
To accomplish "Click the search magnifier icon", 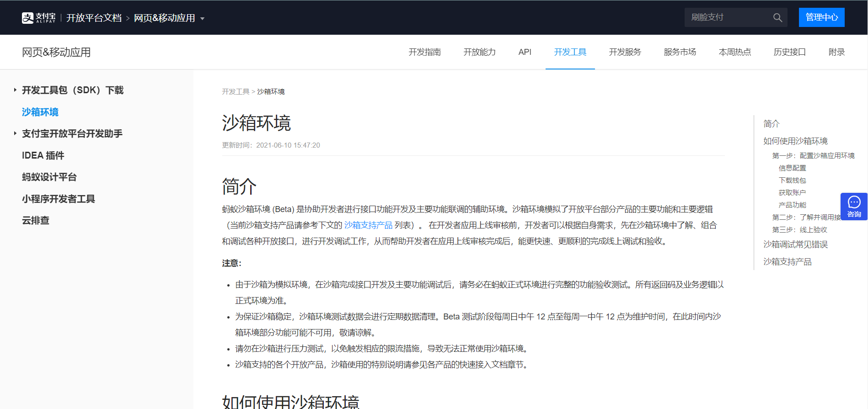I will coord(777,18).
